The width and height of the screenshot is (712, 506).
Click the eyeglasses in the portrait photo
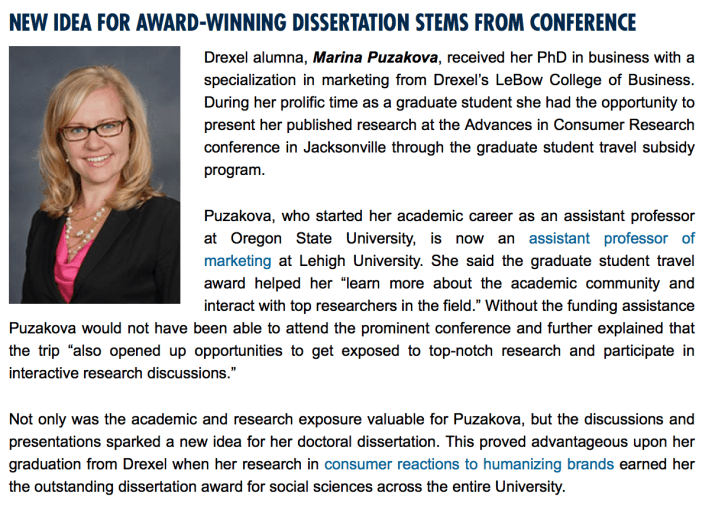tap(94, 128)
